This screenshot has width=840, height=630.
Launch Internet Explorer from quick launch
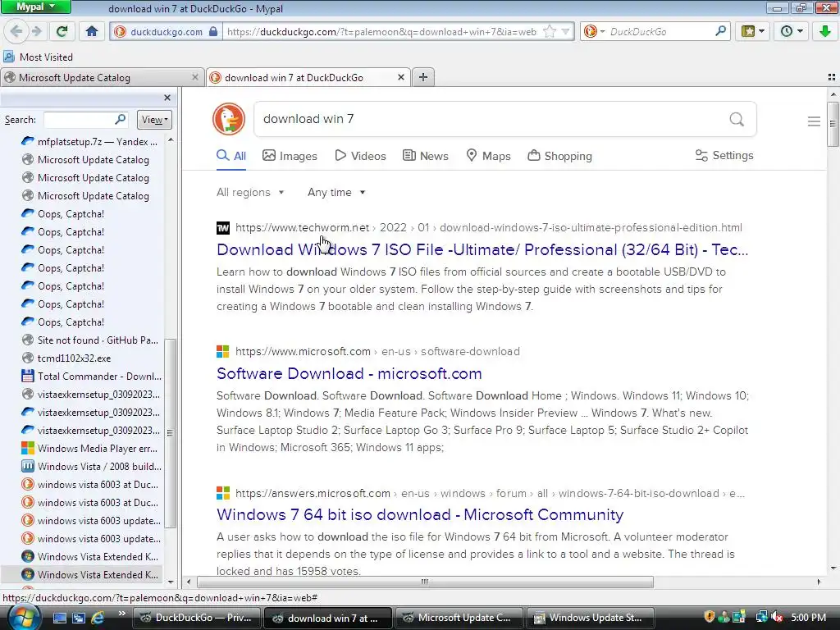click(98, 619)
